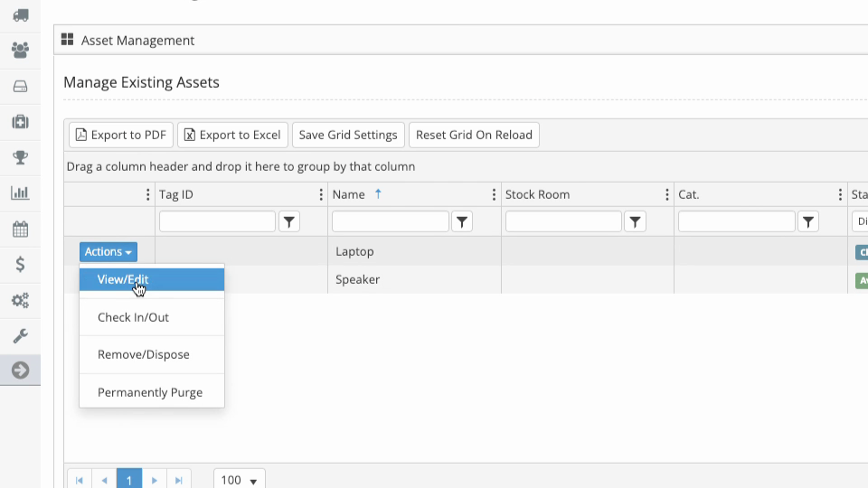Open the trophy sidebar icon
Image resolution: width=868 pixels, height=488 pixels.
click(x=21, y=157)
